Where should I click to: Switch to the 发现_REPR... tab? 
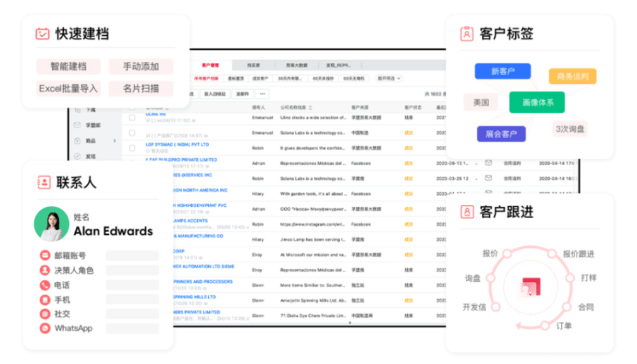339,65
